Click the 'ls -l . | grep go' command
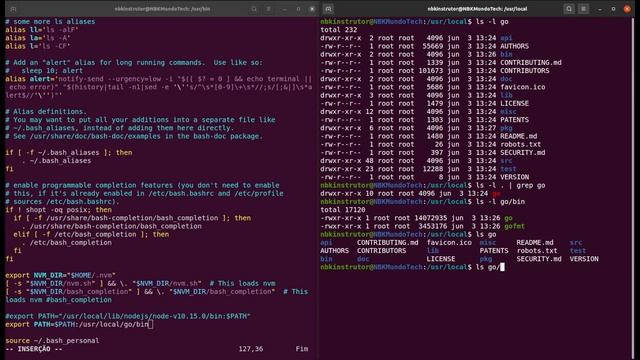Viewport: 640px width, 360px height. (x=511, y=185)
